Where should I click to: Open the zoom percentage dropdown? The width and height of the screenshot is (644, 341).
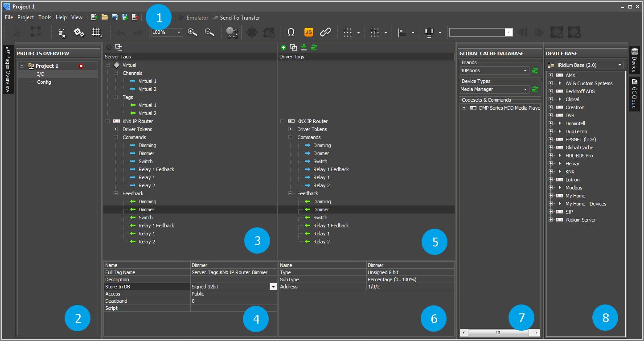179,32
